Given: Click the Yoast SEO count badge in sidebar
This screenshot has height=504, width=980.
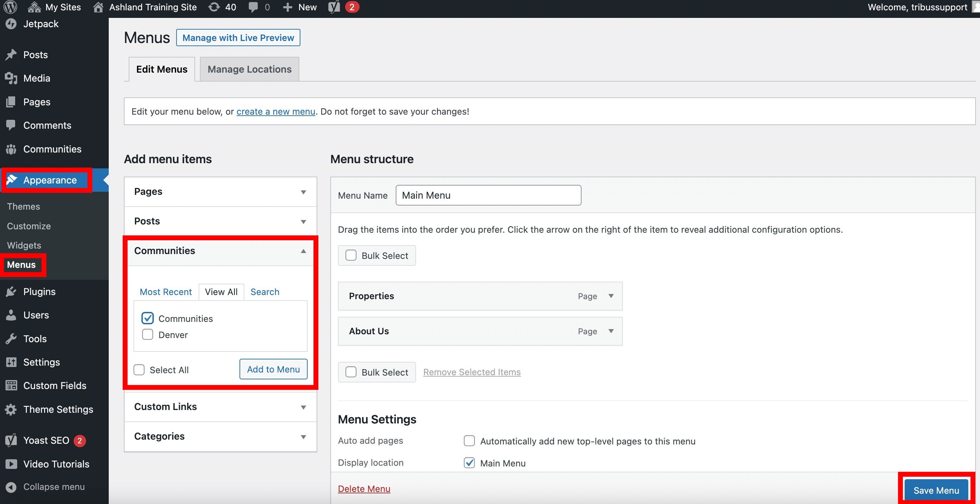Looking at the screenshot, I should 79,440.
